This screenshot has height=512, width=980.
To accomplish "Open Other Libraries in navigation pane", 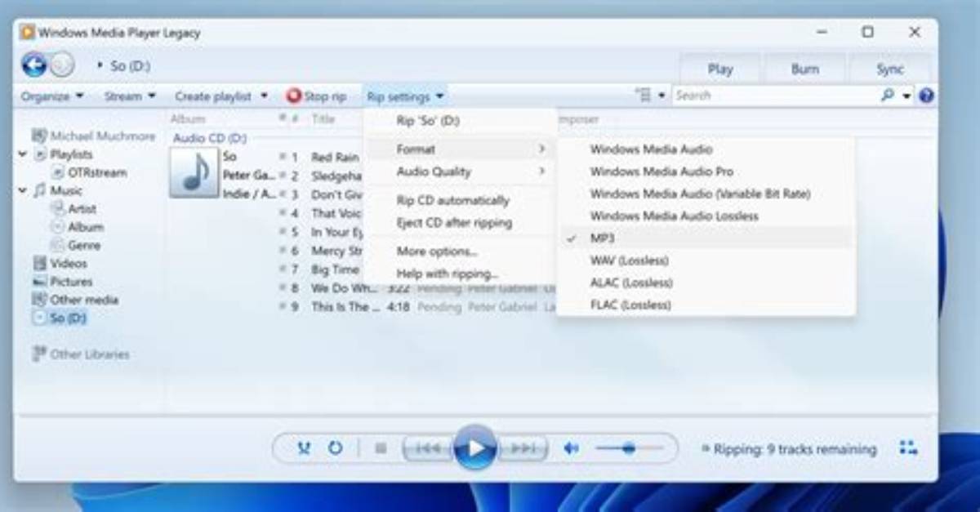I will point(80,354).
